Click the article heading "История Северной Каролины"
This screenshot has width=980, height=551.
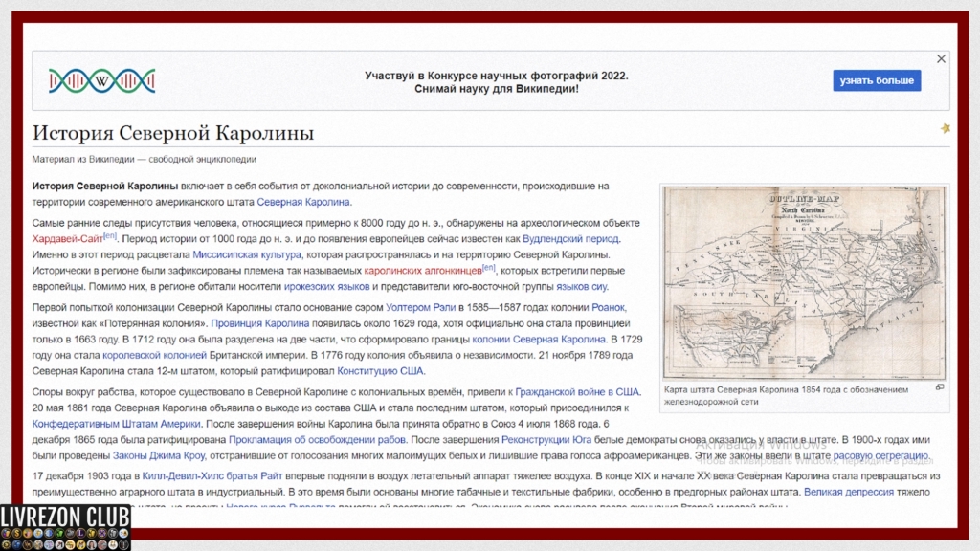(173, 133)
